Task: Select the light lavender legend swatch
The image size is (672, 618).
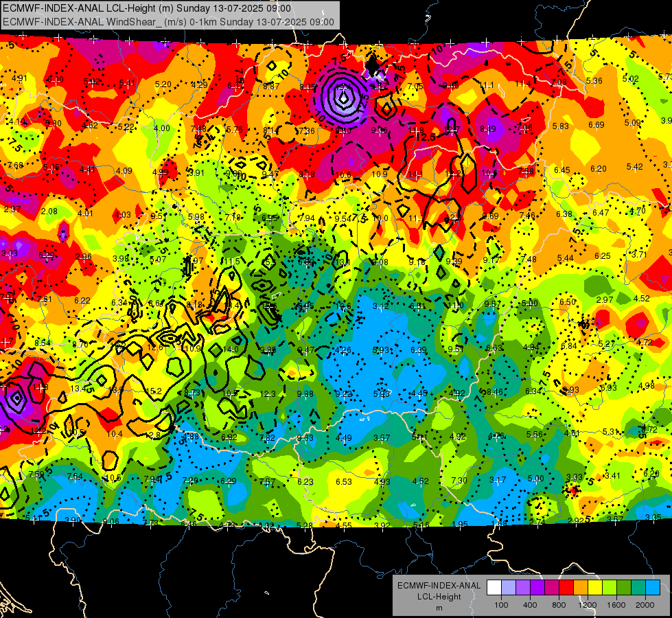Action: 508,588
